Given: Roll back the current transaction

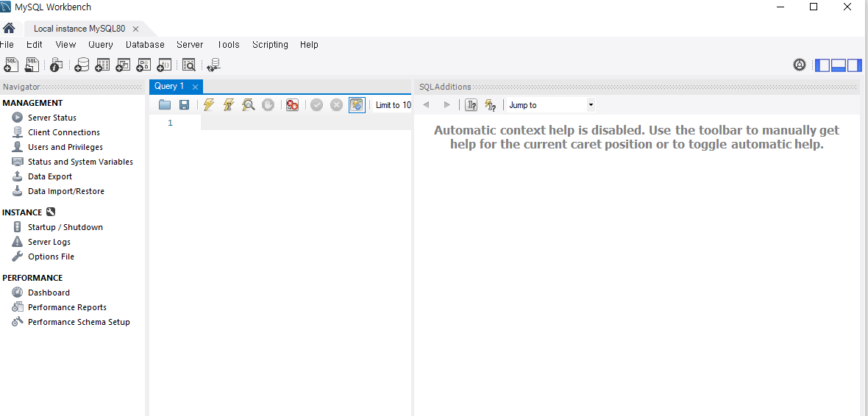Looking at the screenshot, I should tap(337, 104).
